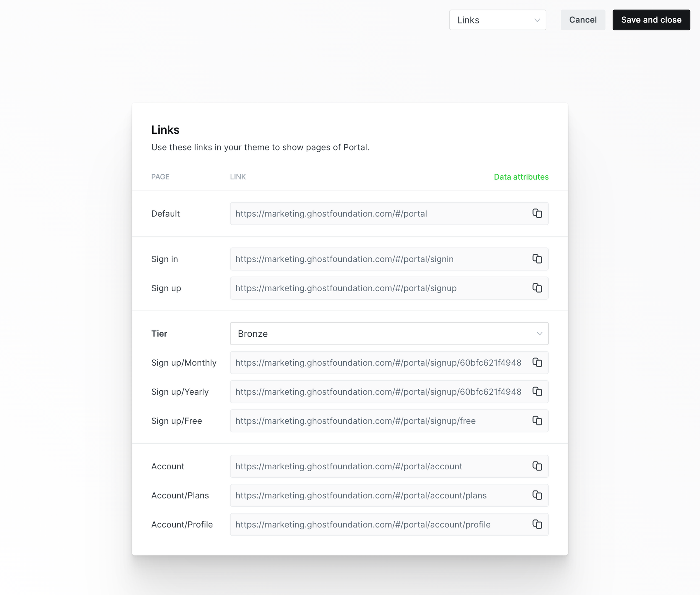Select the Default portal URL field

pyautogui.click(x=378, y=213)
